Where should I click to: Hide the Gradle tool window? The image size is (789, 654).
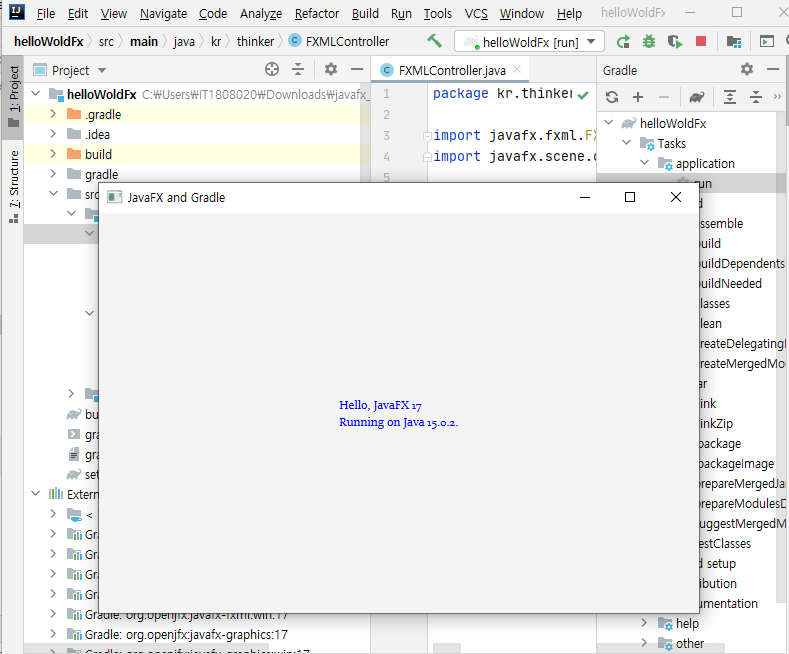[x=773, y=69]
